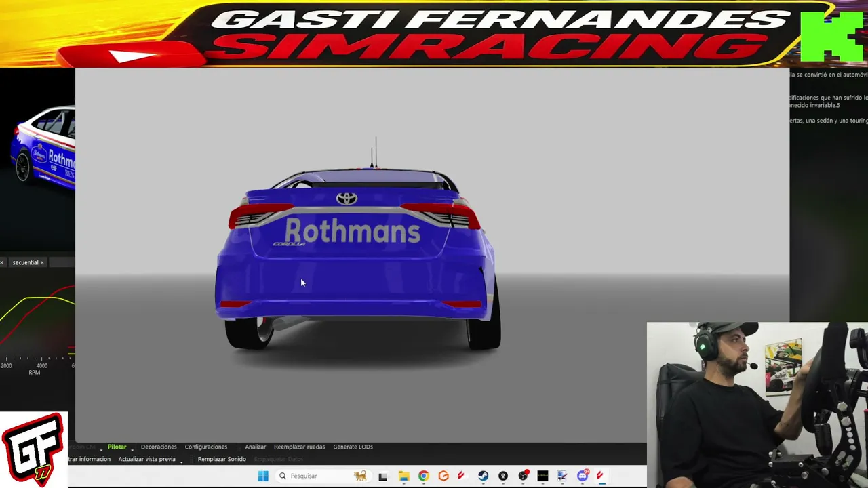Open File Explorer from the taskbar

403,476
